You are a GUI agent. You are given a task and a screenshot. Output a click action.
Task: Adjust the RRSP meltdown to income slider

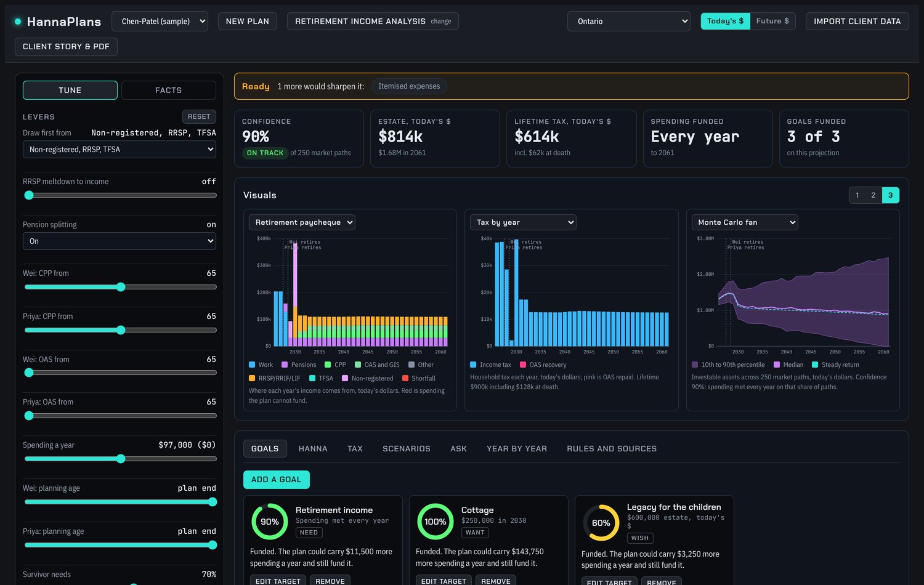click(x=120, y=195)
